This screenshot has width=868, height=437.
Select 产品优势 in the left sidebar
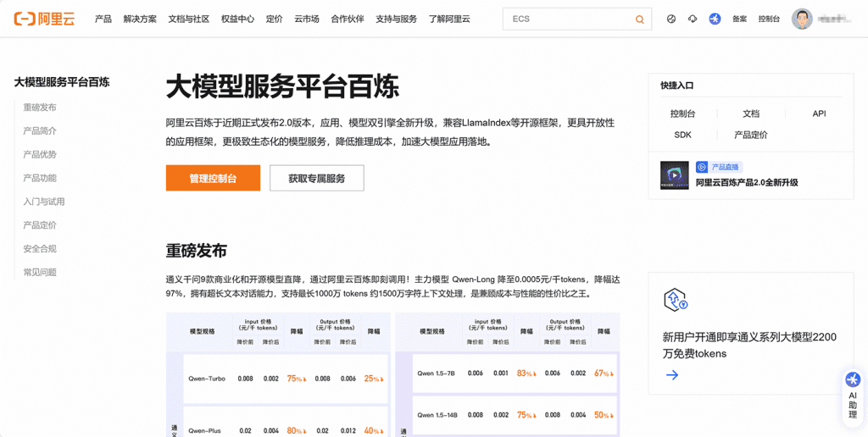click(x=40, y=154)
